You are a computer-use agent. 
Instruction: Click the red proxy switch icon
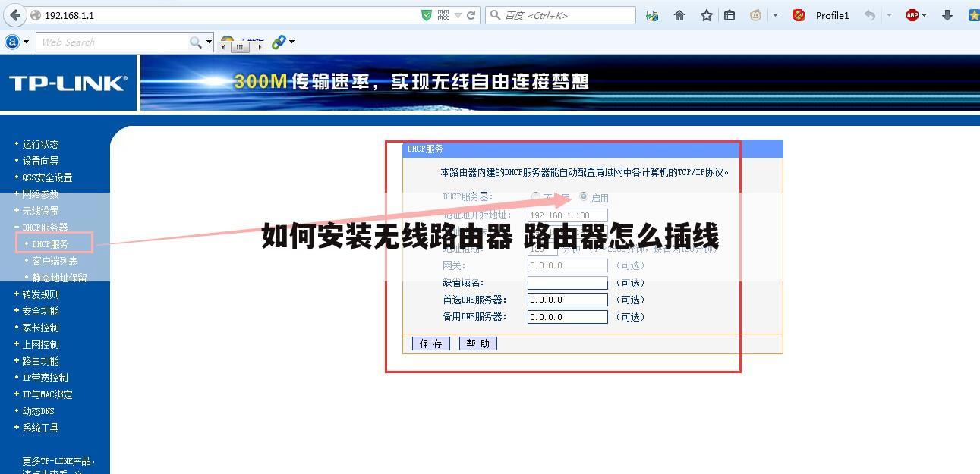click(799, 15)
